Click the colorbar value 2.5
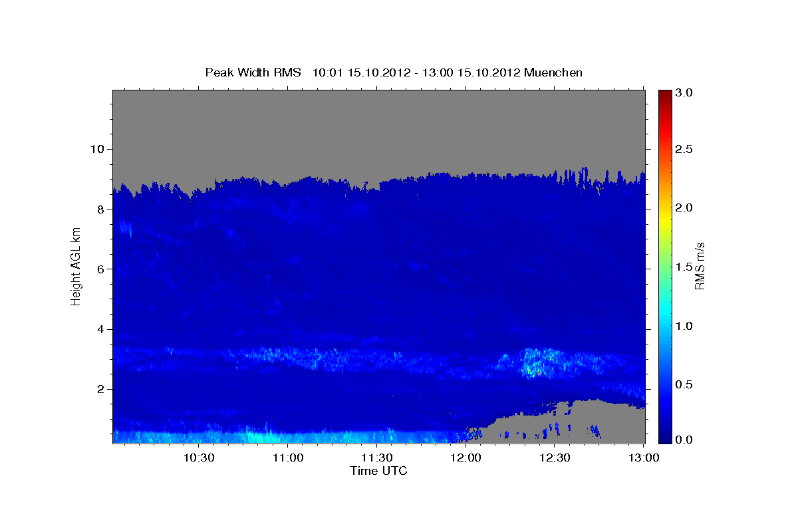Screen dimensions: 798x532 [685, 149]
